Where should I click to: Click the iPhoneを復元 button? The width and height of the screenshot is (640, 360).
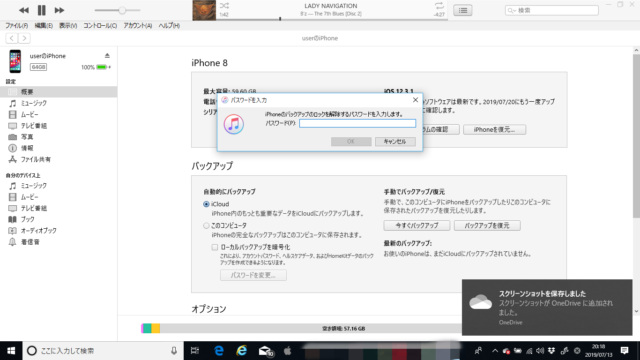(x=494, y=129)
